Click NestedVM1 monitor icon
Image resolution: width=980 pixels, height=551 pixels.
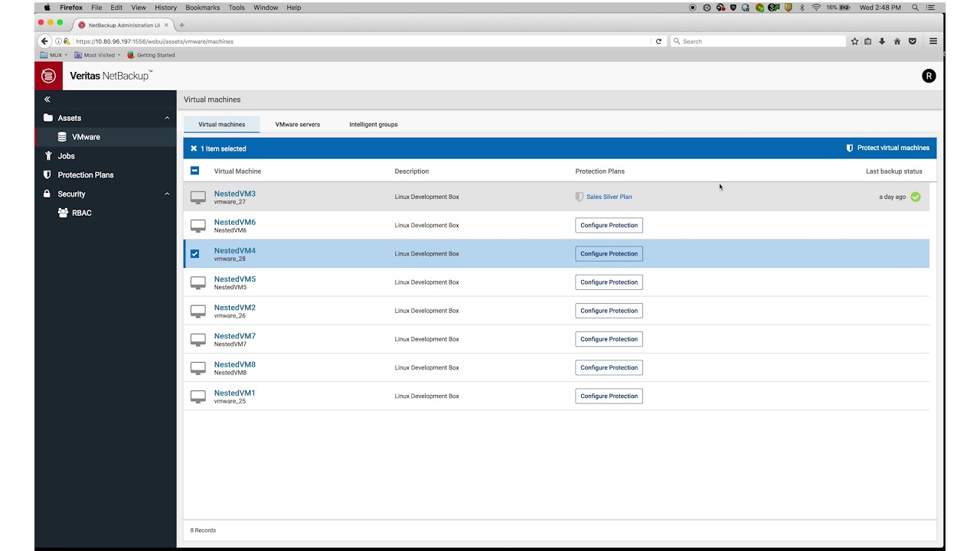[198, 396]
